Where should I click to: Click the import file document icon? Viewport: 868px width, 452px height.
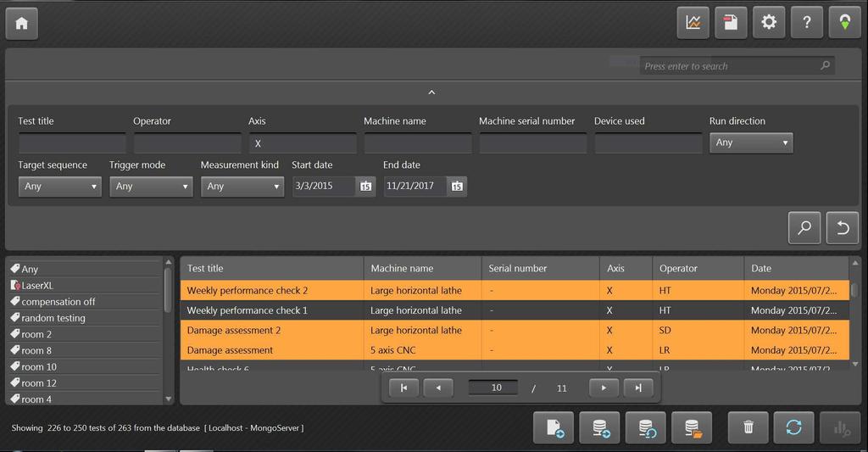[554, 427]
